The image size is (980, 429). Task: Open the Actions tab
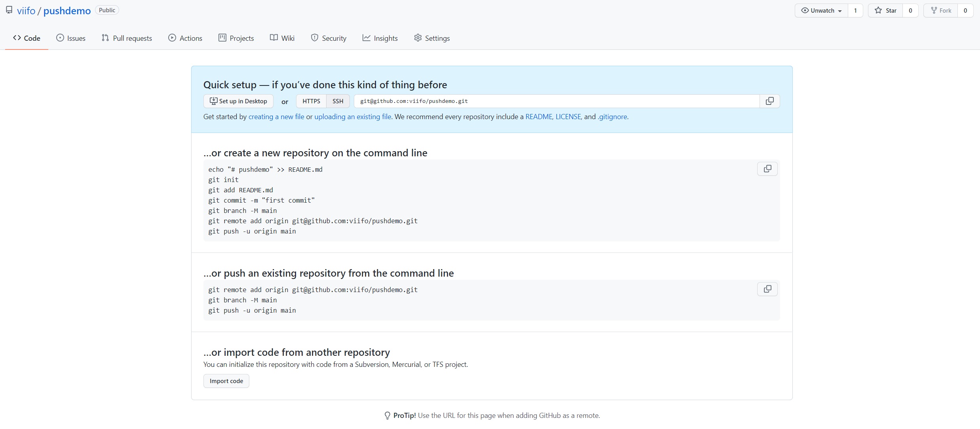tap(185, 38)
